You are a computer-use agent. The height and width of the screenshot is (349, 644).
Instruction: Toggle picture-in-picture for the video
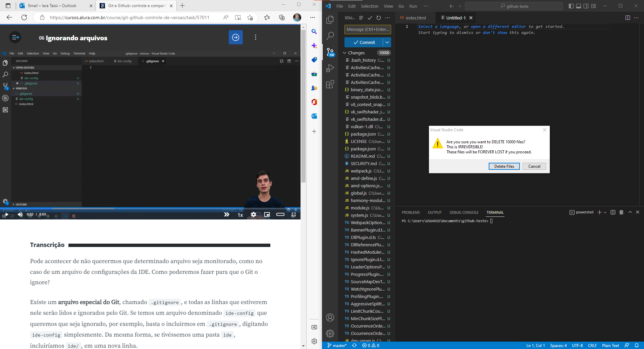267,214
